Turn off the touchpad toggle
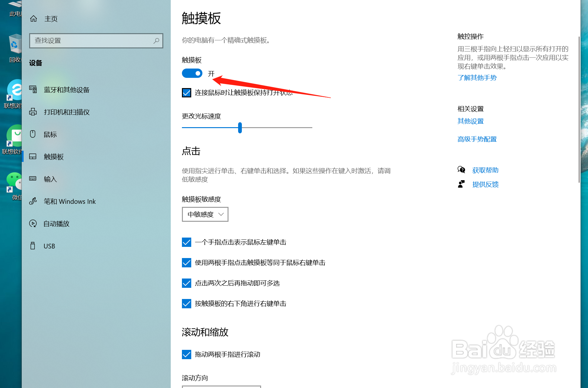This screenshot has width=588, height=388. click(x=192, y=73)
